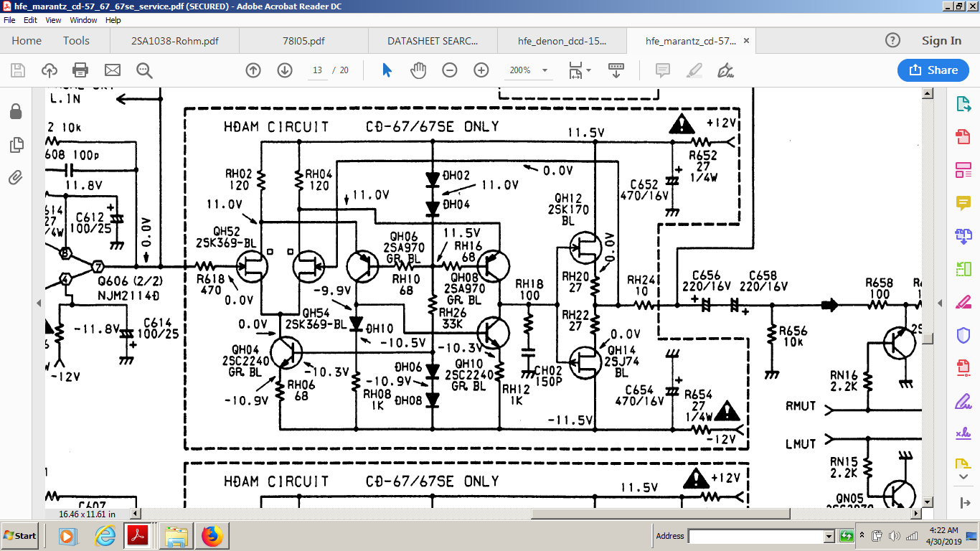Open the 2SA1038-Rohm.pdf tab
This screenshot has height=551, width=980.
(174, 41)
